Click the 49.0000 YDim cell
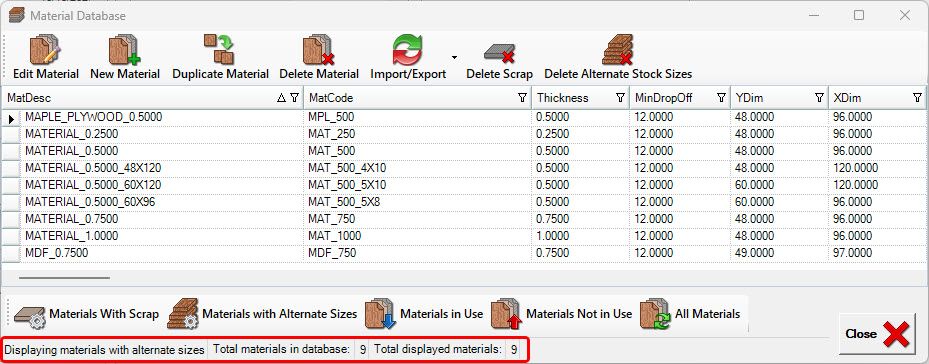 779,253
